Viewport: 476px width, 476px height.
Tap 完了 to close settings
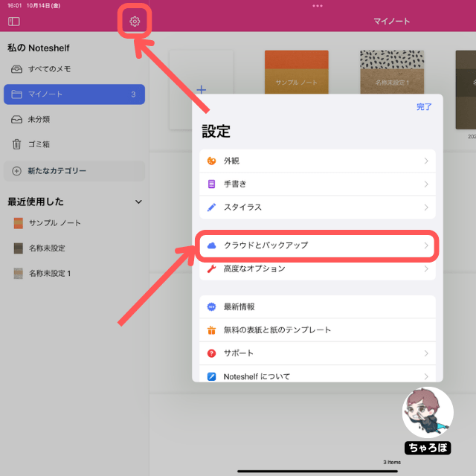click(424, 107)
